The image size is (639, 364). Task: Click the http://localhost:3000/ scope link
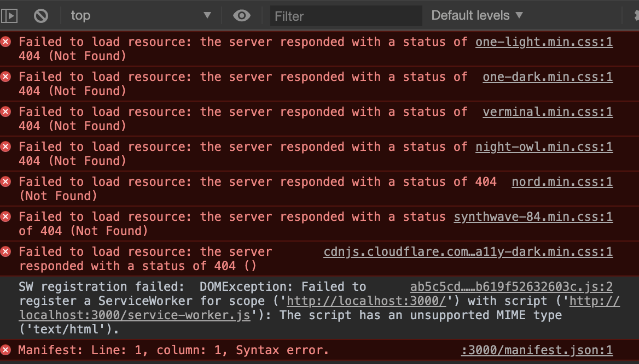click(365, 301)
